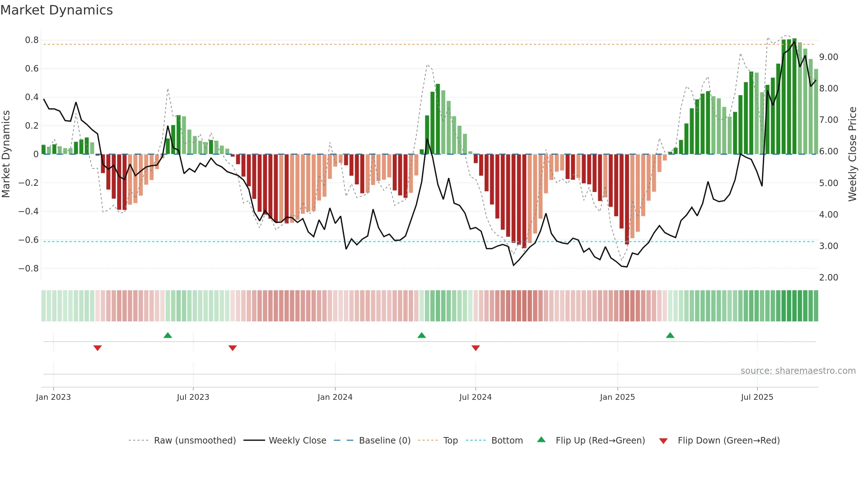The image size is (868, 488).
Task: Select the red flip-down marker near Feb 2023
Action: click(x=98, y=348)
